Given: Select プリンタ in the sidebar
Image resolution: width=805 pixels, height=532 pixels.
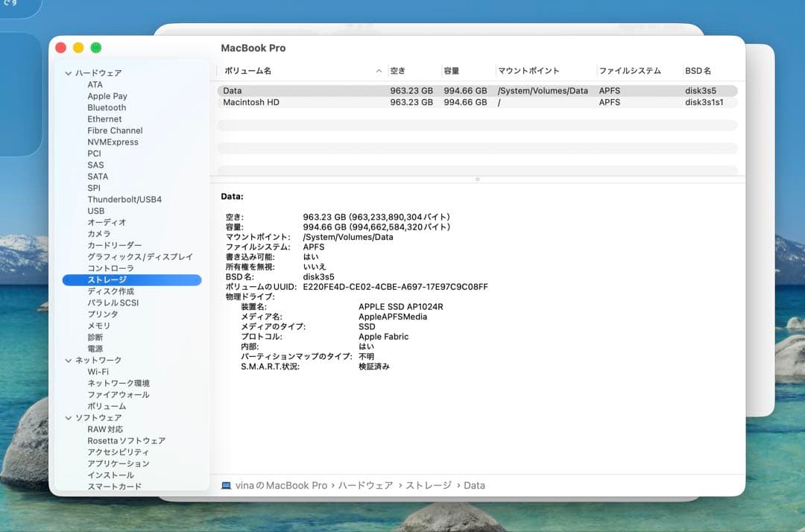Looking at the screenshot, I should [103, 314].
